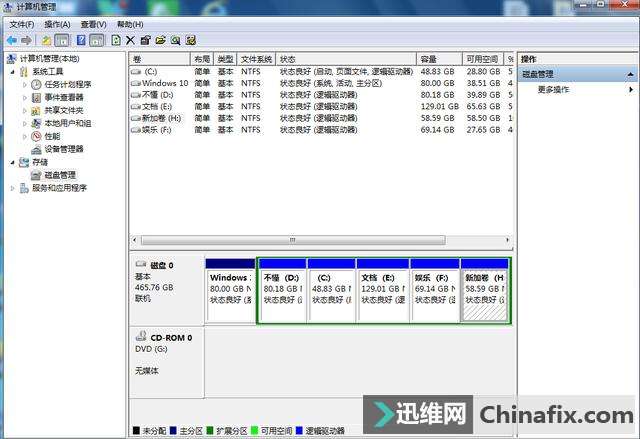The width and height of the screenshot is (640, 439).
Task: Select the (C:) 48.83 GB partition block
Action: click(x=331, y=290)
